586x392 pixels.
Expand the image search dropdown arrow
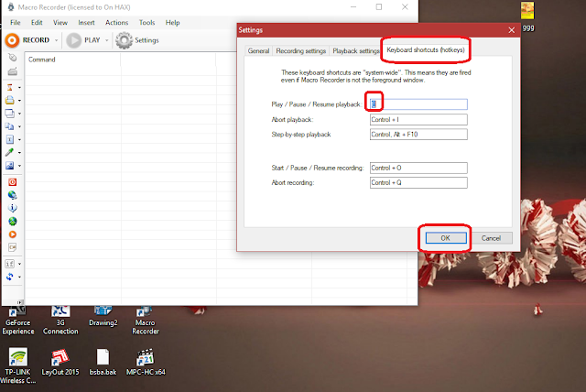(19, 166)
